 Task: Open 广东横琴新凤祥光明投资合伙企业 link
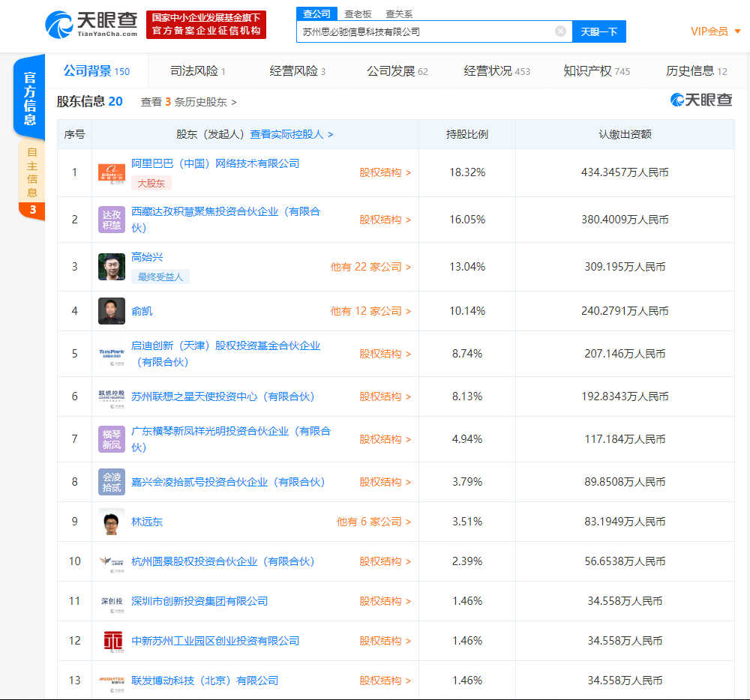(231, 438)
